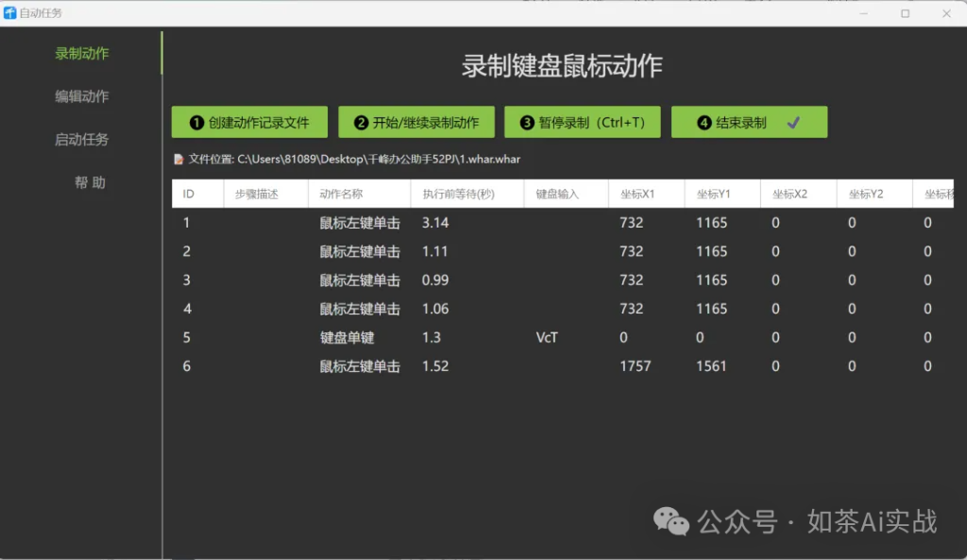Image resolution: width=967 pixels, height=560 pixels.
Task: Select row ID 2 cell
Action: tap(186, 251)
